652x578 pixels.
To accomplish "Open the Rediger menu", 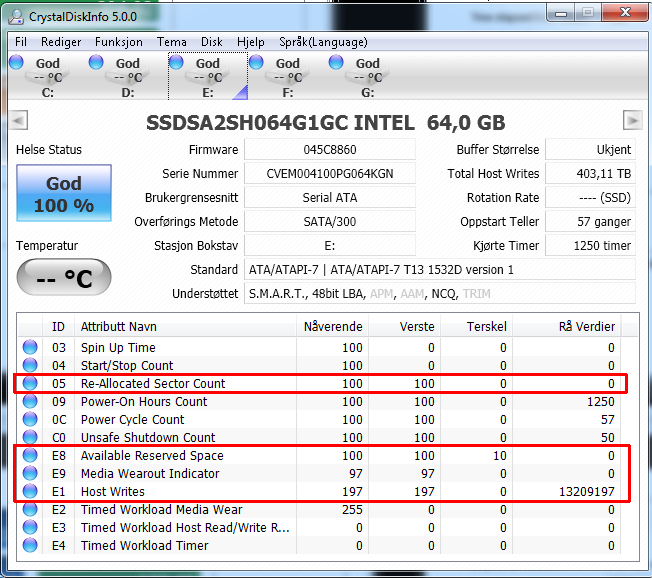I will pos(61,42).
